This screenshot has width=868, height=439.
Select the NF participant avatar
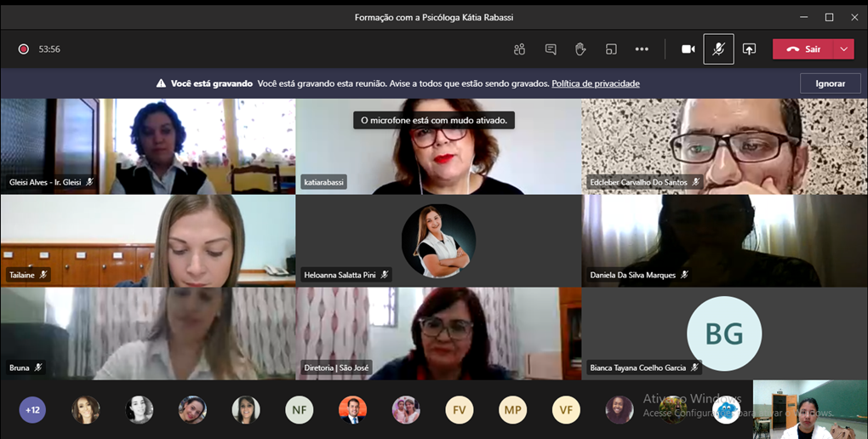click(299, 410)
